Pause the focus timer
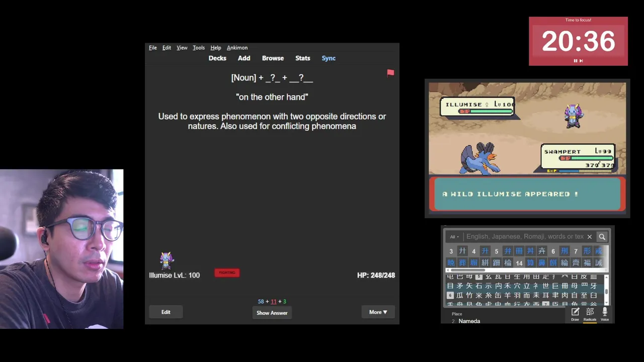 click(575, 61)
